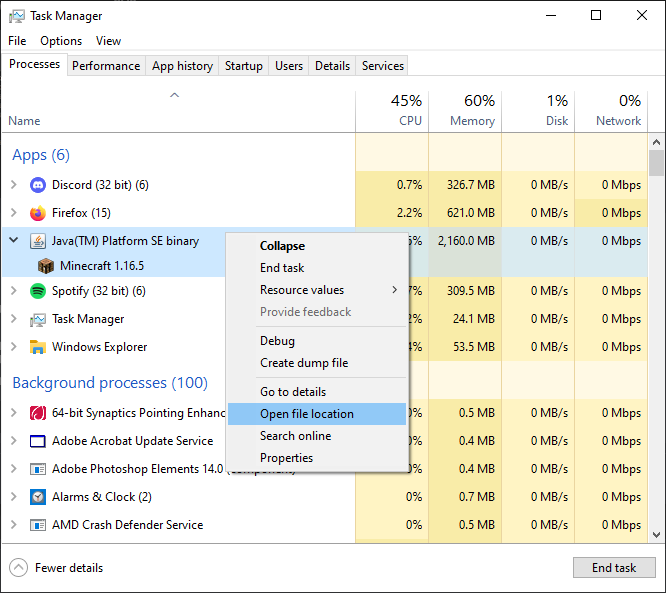666x593 pixels.
Task: Open the Options menu
Action: [61, 41]
